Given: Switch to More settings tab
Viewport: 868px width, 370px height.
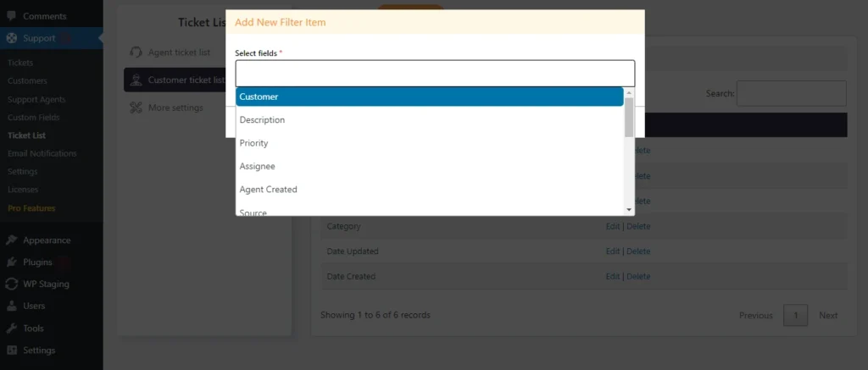Looking at the screenshot, I should (175, 108).
